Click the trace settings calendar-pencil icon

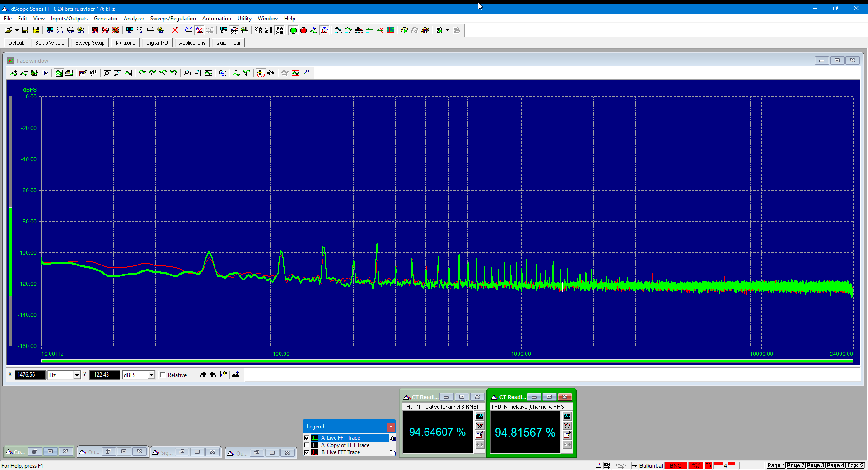click(83, 73)
